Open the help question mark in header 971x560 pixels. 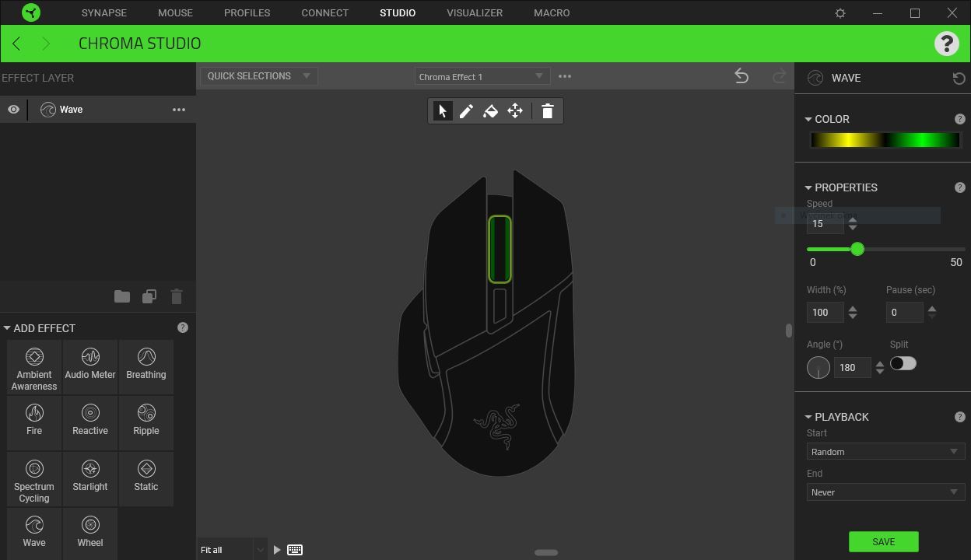[946, 44]
